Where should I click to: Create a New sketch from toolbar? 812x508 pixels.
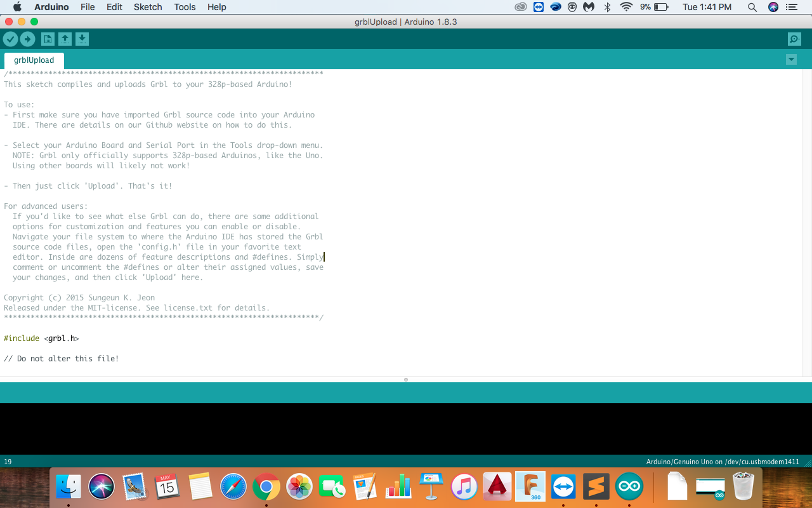click(48, 39)
